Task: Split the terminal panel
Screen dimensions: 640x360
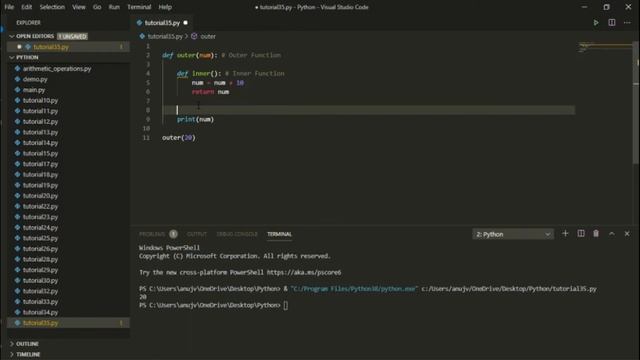Action: click(581, 234)
